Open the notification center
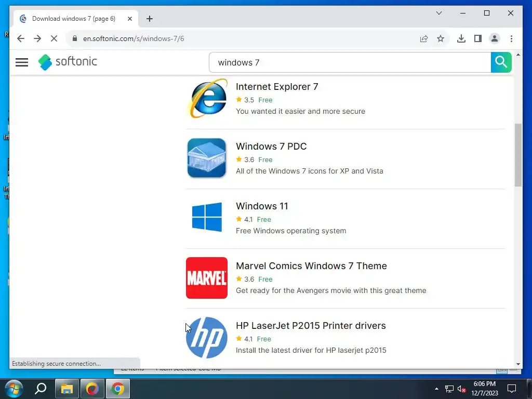 (511, 389)
